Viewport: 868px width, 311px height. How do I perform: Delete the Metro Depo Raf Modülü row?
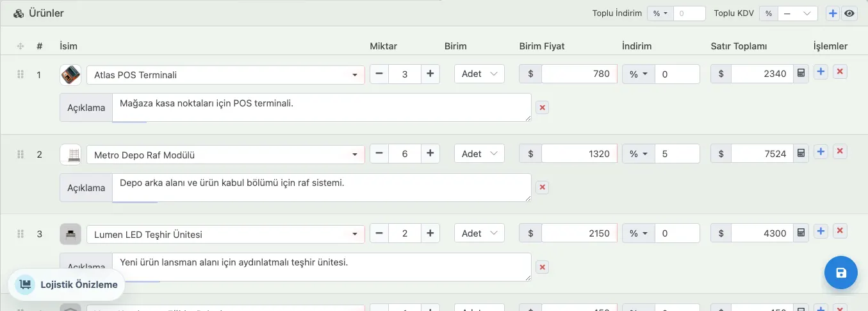coord(840,151)
